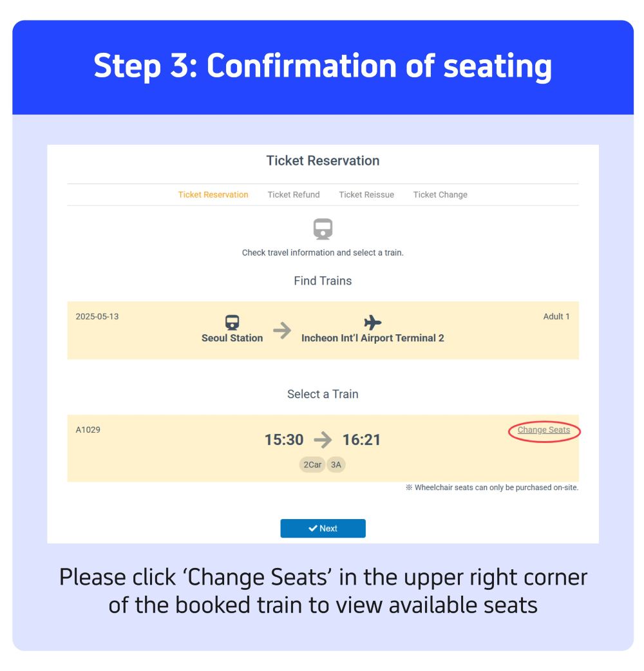The image size is (644, 671).
Task: Click the blue Next button
Action: pos(322,527)
